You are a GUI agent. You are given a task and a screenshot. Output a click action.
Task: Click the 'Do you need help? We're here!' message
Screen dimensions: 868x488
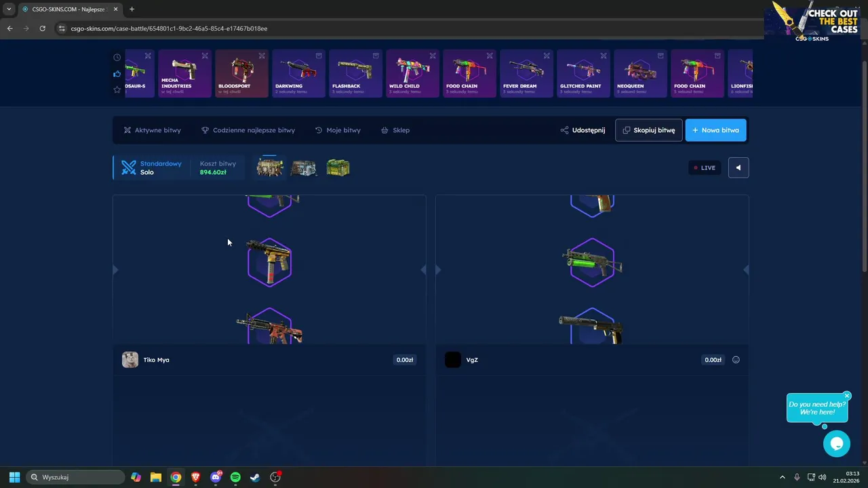[x=817, y=408]
